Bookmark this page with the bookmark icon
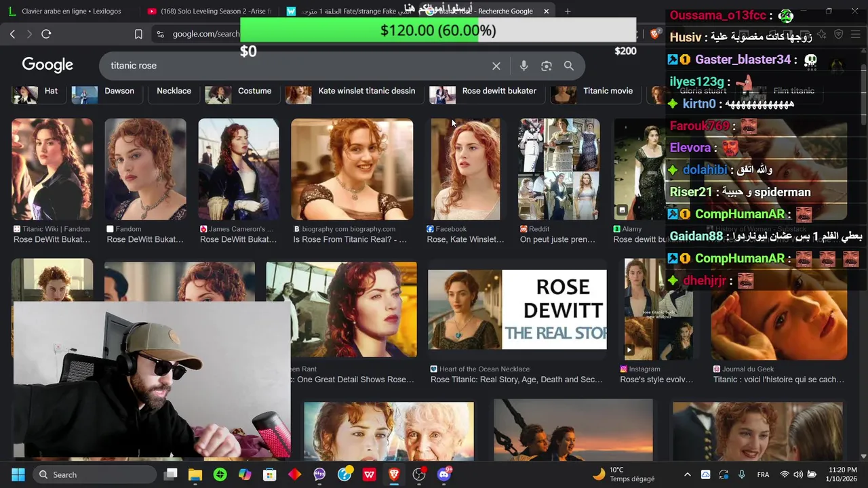Screen dimensions: 868x488 pos(138,34)
